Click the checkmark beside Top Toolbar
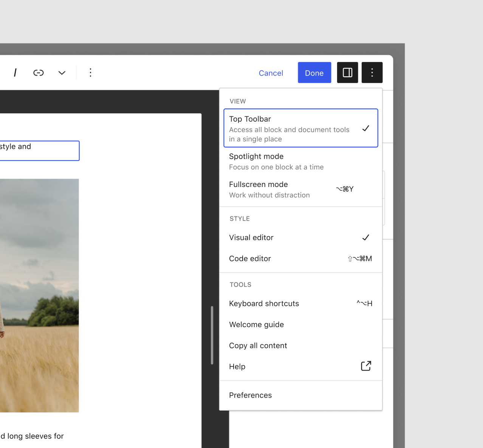Image resolution: width=483 pixels, height=448 pixels. click(x=365, y=128)
